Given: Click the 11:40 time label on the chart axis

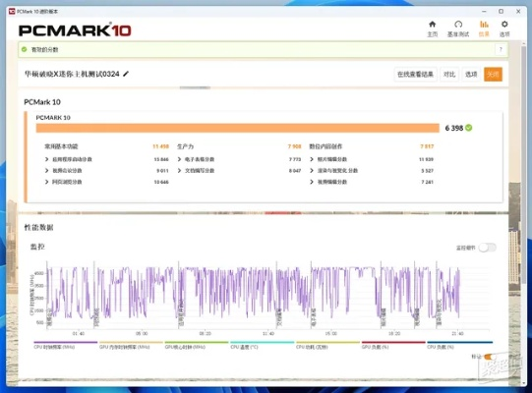Looking at the screenshot, I should tap(268, 334).
